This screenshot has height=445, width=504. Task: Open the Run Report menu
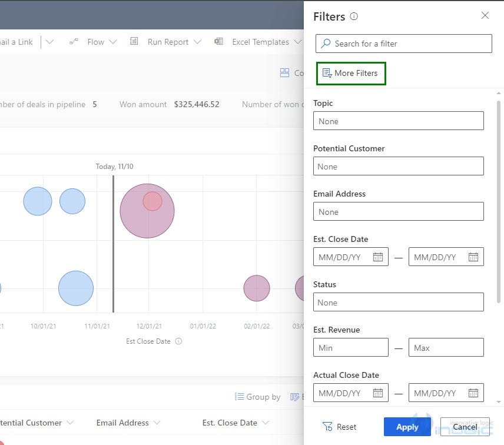(x=168, y=42)
